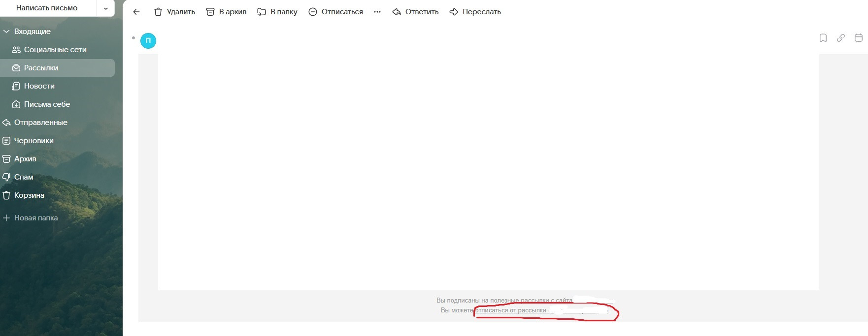The width and height of the screenshot is (868, 336).
Task: Click the back arrow to return to list
Action: [136, 12]
